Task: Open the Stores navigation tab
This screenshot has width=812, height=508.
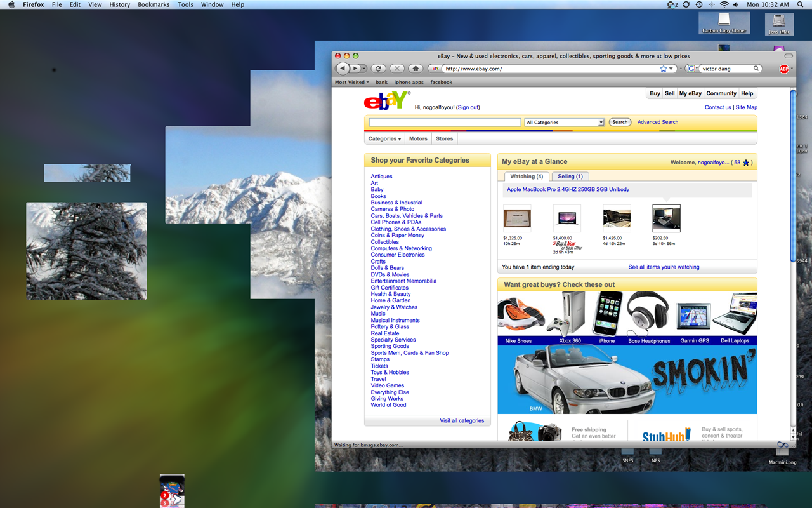Action: tap(445, 138)
